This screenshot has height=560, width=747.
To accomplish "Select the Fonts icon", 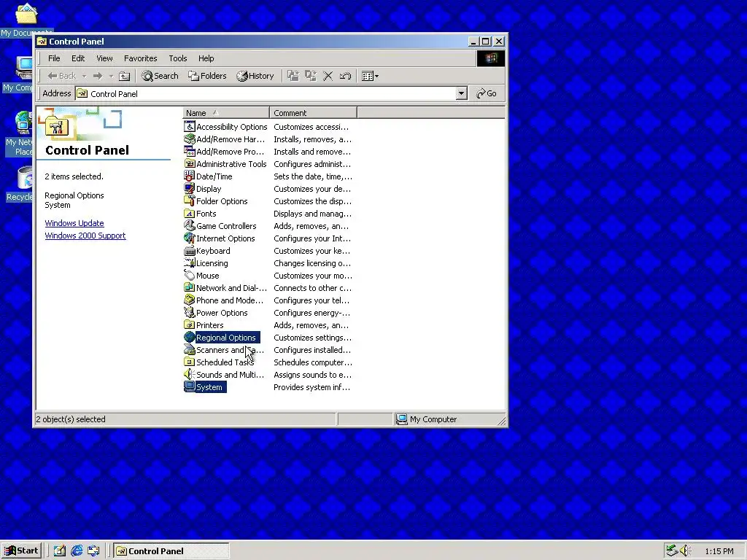I will tap(189, 214).
